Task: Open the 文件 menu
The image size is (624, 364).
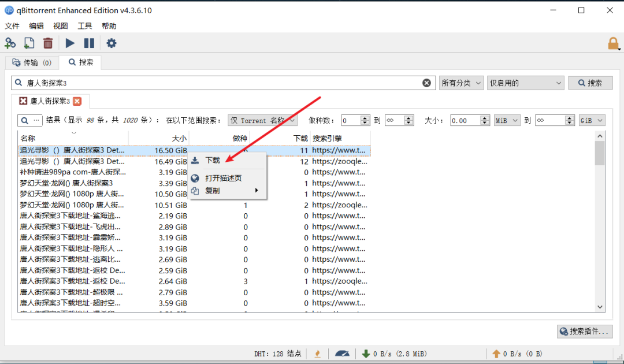Action: [12, 26]
